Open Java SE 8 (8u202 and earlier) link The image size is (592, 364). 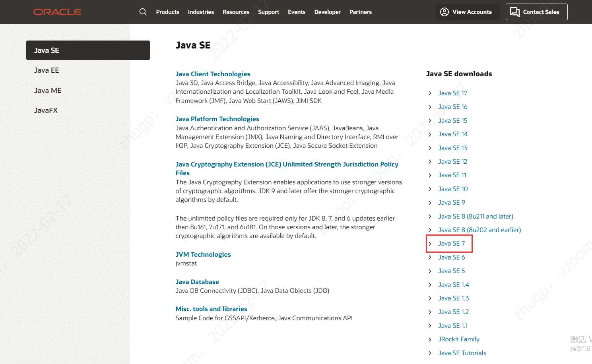479,230
